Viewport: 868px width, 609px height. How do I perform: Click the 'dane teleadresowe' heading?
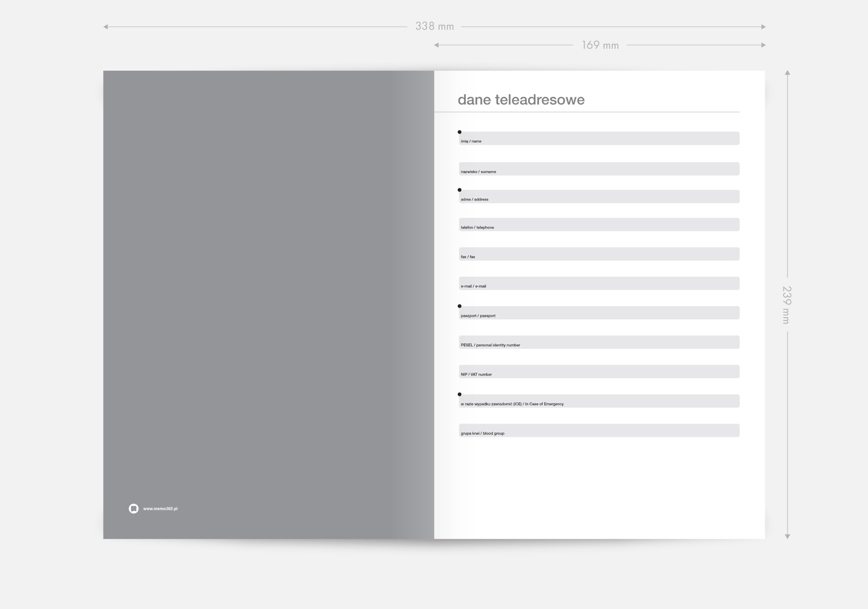(521, 100)
